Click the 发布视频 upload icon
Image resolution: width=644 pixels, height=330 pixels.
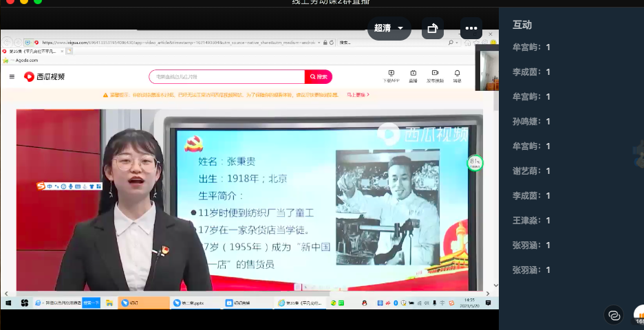click(435, 76)
